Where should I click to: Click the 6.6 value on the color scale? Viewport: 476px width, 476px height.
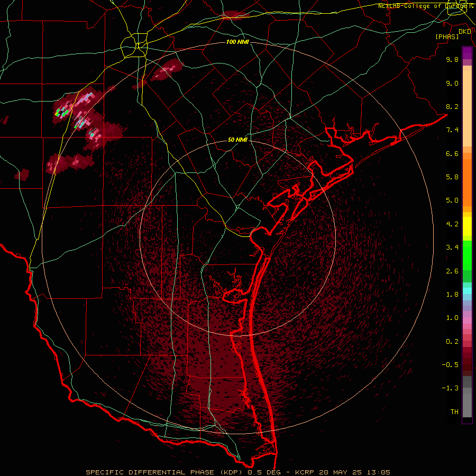click(452, 153)
